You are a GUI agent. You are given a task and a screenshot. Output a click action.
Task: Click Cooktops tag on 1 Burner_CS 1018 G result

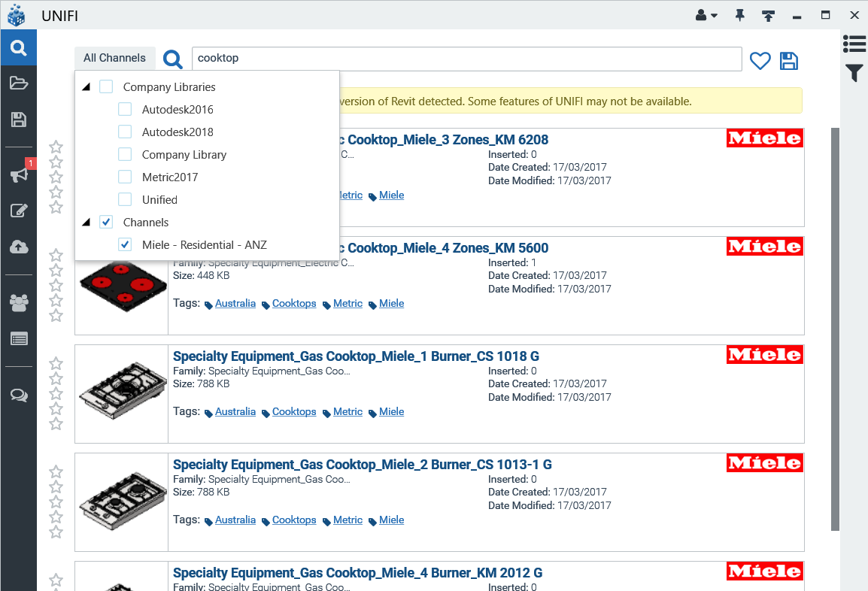pos(294,412)
